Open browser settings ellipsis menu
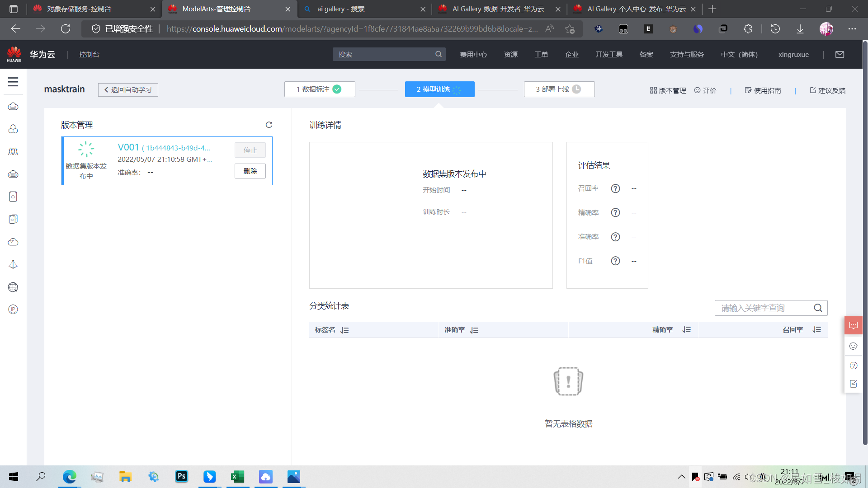Viewport: 868px width, 488px height. click(x=852, y=29)
